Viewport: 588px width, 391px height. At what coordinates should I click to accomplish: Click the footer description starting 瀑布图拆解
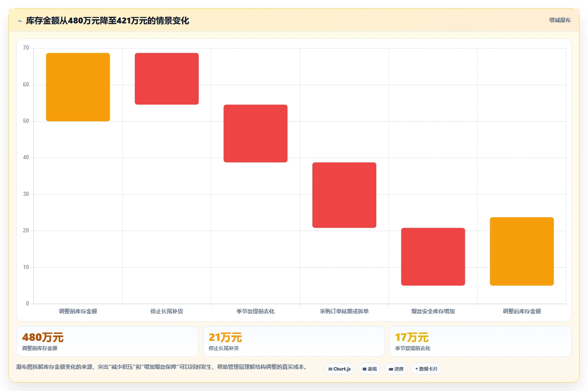click(162, 367)
